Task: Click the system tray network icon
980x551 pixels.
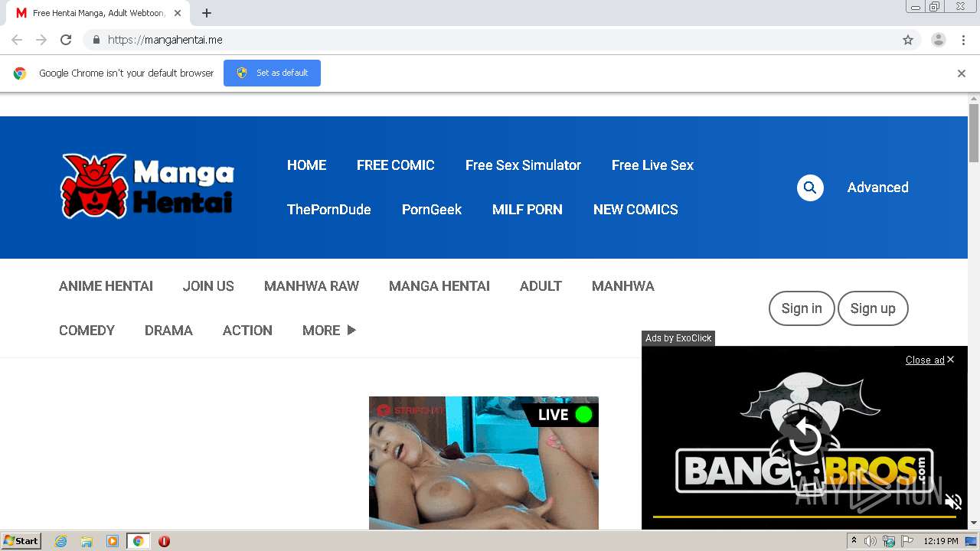Action: point(889,541)
